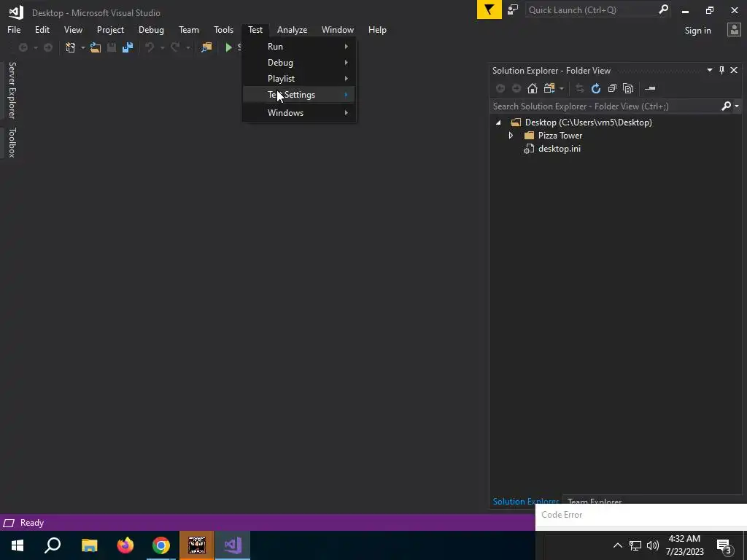747x560 pixels.
Task: Collapse the Desktop root folder node
Action: click(498, 122)
